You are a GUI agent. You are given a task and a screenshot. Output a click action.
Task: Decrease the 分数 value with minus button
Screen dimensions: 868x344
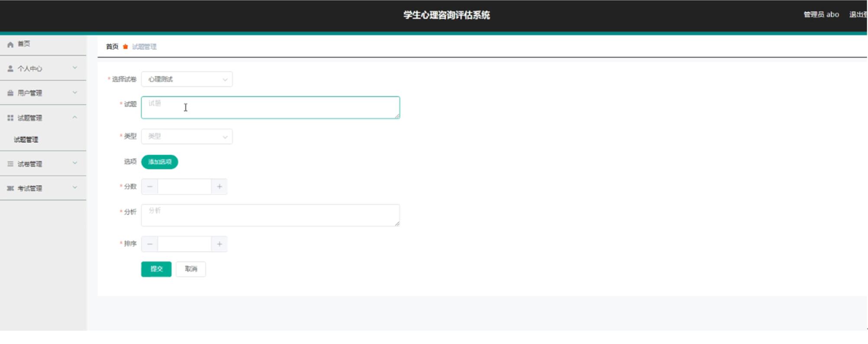click(x=150, y=187)
